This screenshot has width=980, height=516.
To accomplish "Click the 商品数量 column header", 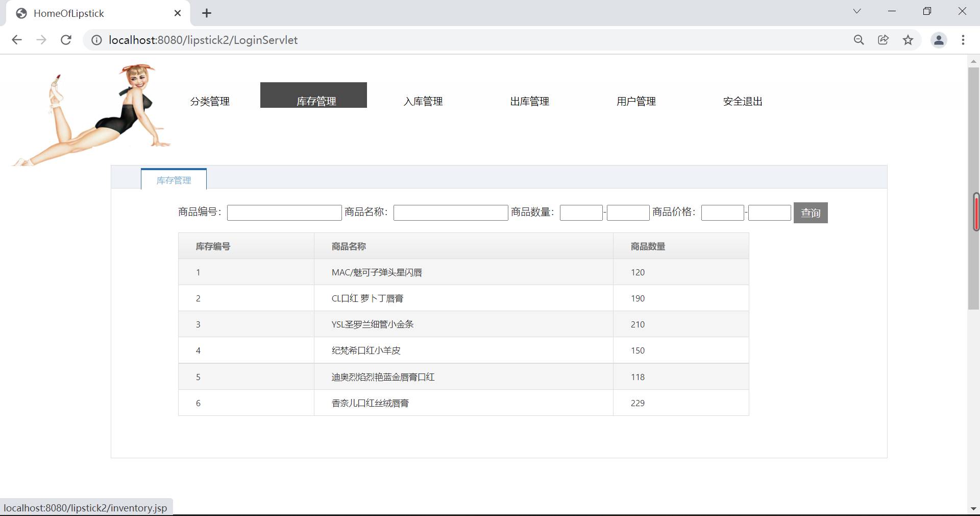I will 681,246.
